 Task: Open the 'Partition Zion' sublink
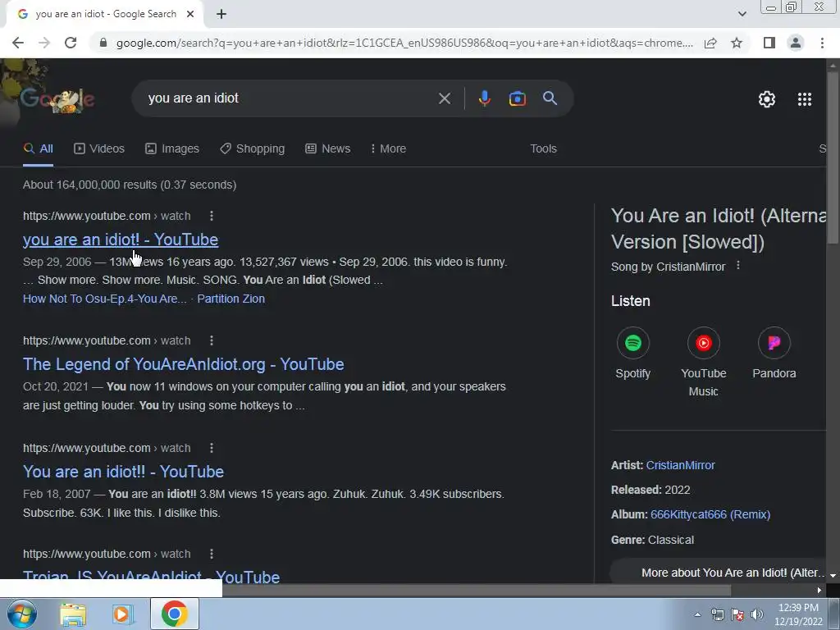click(x=231, y=299)
